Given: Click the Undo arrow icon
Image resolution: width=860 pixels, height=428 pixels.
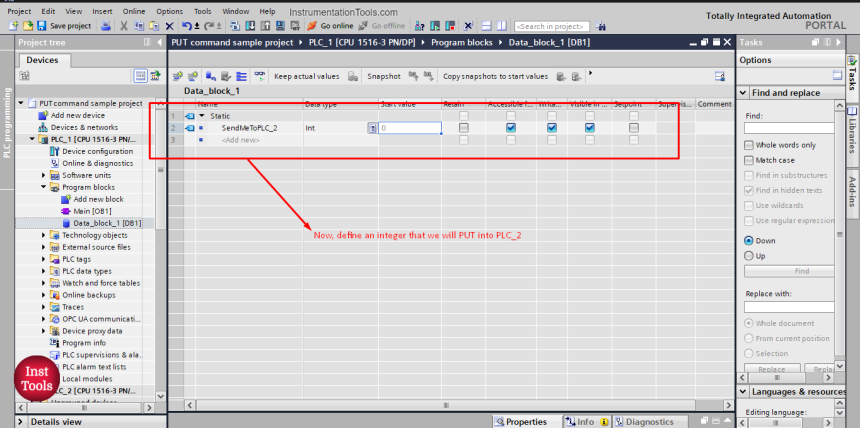Looking at the screenshot, I should pos(187,26).
